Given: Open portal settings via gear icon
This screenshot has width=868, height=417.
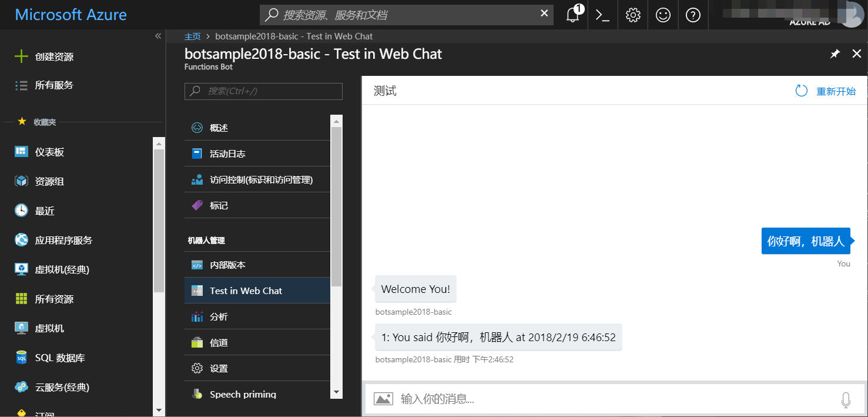Looking at the screenshot, I should 632,15.
